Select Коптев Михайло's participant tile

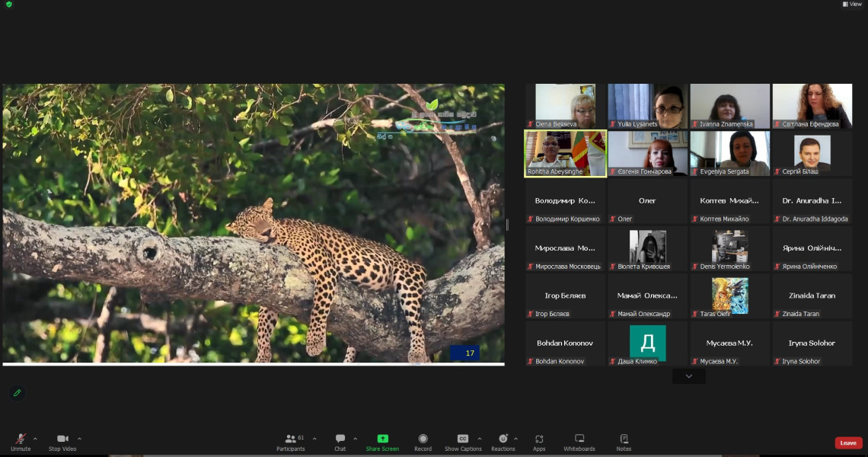729,201
